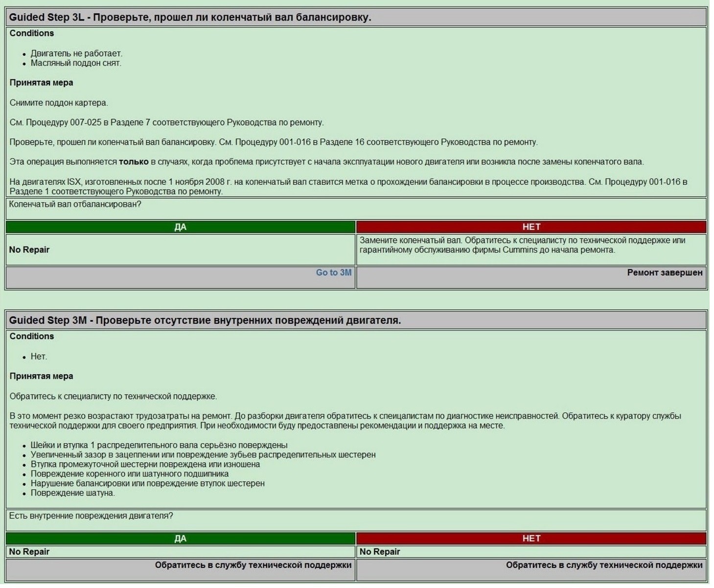Click the green ДА header in step 3M
The image size is (714, 588).
[x=181, y=539]
